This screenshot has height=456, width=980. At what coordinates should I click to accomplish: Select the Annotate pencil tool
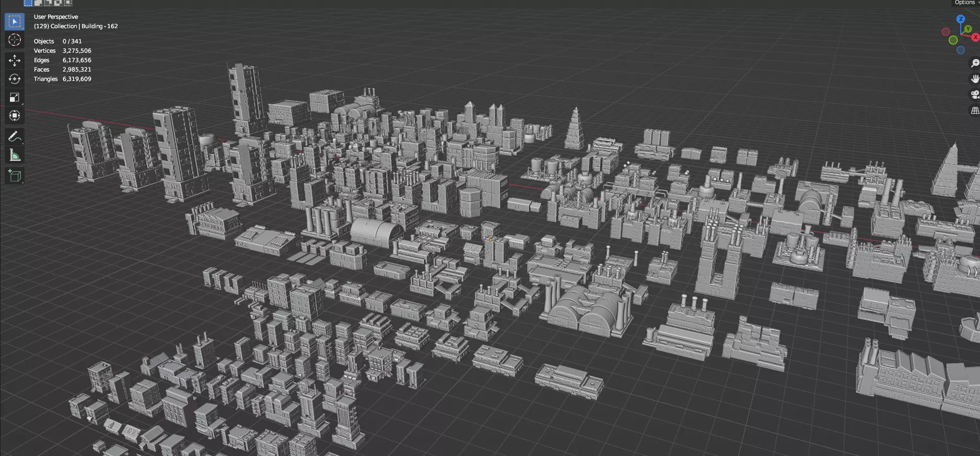point(15,137)
